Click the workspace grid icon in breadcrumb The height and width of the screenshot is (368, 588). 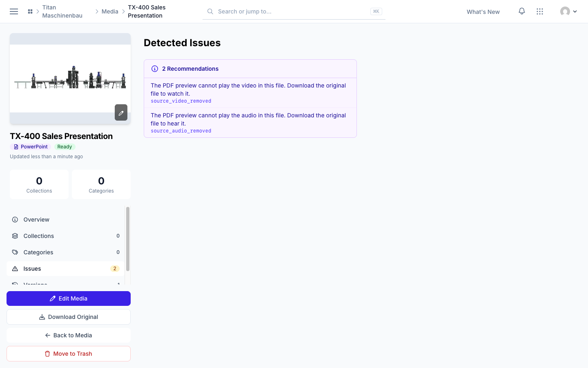(30, 11)
